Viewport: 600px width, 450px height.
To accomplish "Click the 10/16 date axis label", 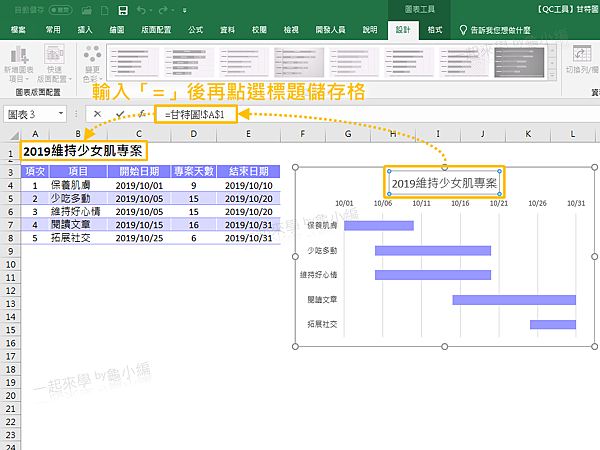I will pyautogui.click(x=460, y=203).
